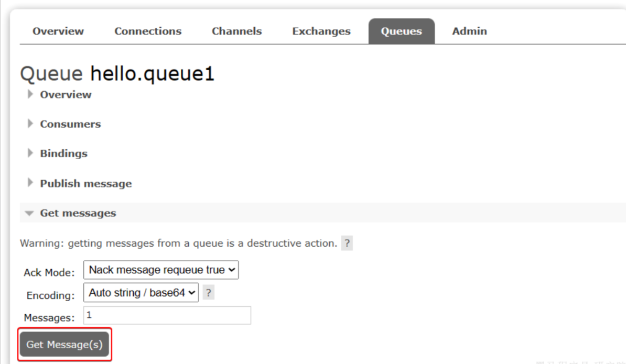Click the Queues tab
The height and width of the screenshot is (364, 626).
(401, 31)
